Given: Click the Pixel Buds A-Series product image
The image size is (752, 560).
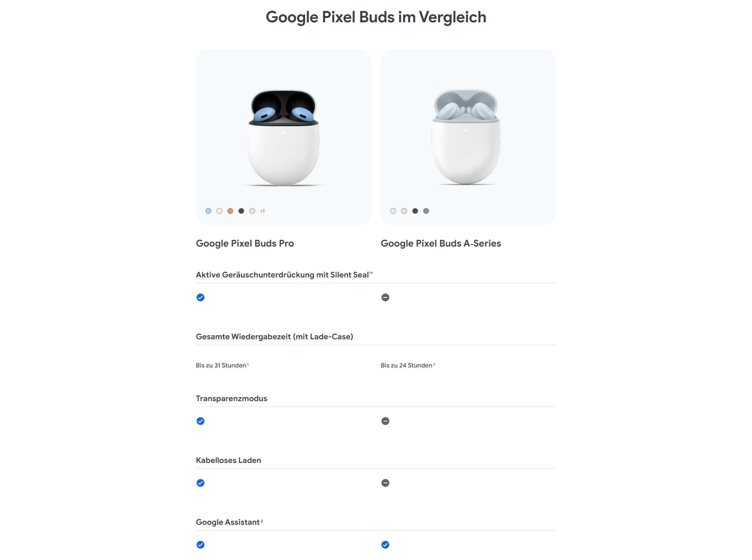Looking at the screenshot, I should 466,137.
